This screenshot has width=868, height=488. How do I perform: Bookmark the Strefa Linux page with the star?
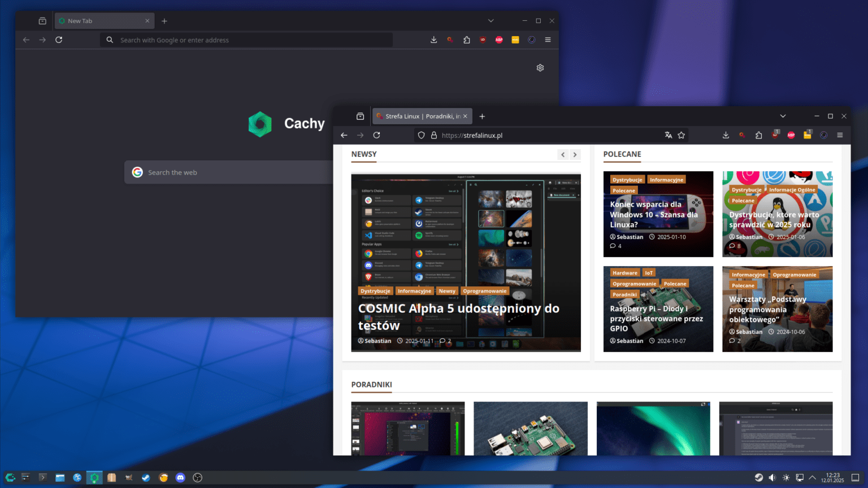[682, 135]
